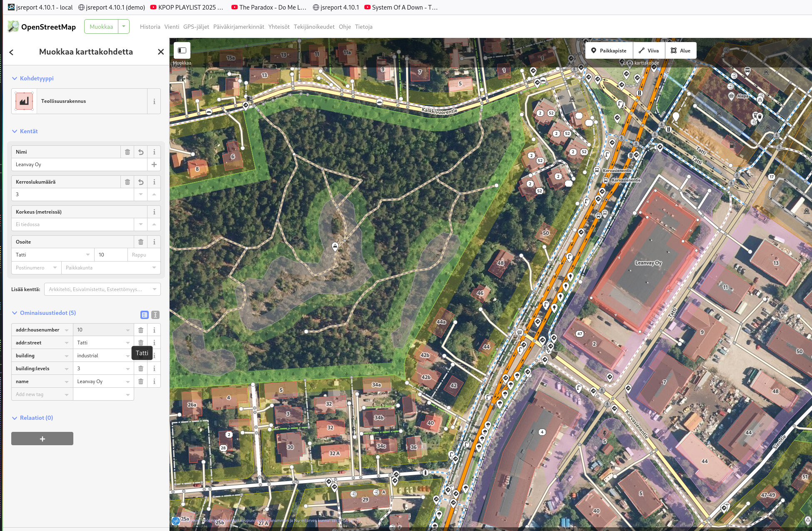The width and height of the screenshot is (812, 531).
Task: Switch to KPOP PLAYLIST 2025 browser tab
Action: pos(187,7)
